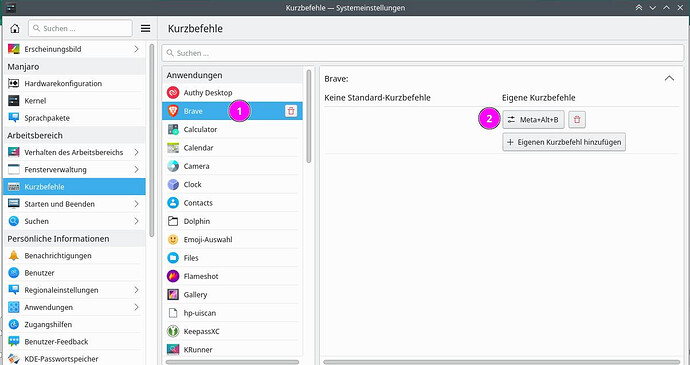The width and height of the screenshot is (690, 365).
Task: Click the 'Authy Desktop' list entry text
Action: [x=208, y=93]
